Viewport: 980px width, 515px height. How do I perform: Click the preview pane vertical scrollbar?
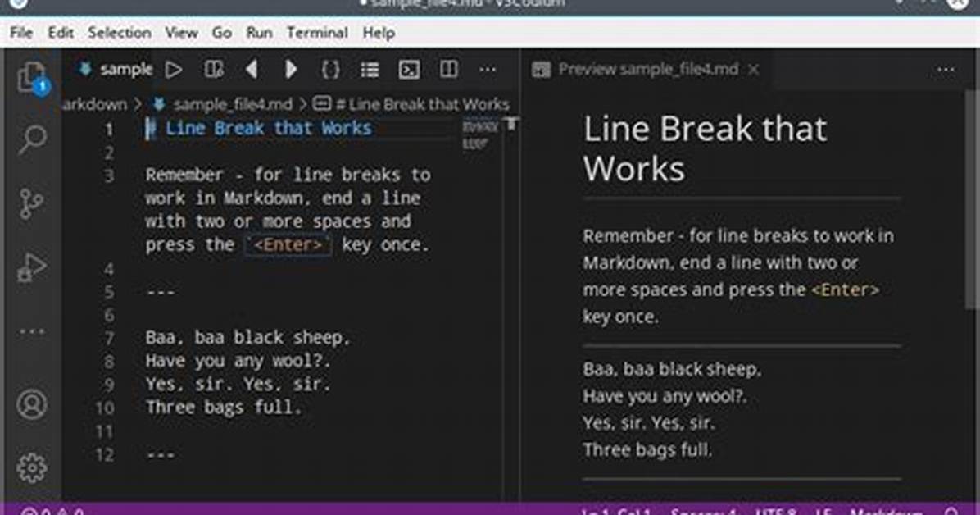pos(972,200)
